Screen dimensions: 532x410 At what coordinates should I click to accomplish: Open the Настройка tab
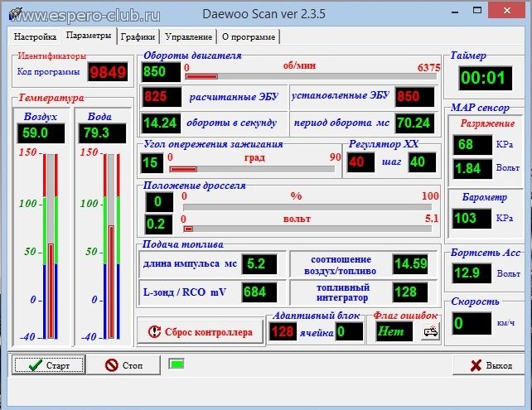(x=35, y=36)
